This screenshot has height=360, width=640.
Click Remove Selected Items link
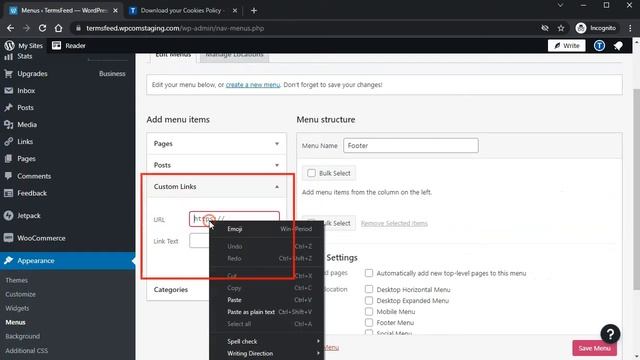coord(394,223)
